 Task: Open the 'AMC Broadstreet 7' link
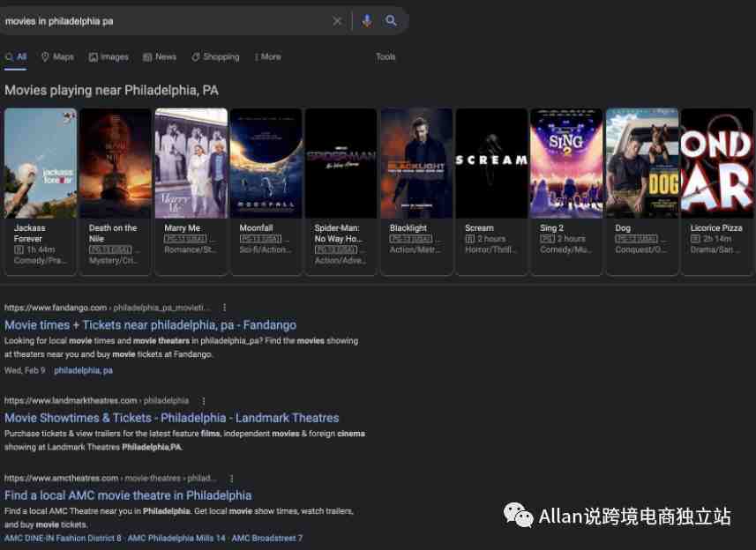[x=267, y=538]
